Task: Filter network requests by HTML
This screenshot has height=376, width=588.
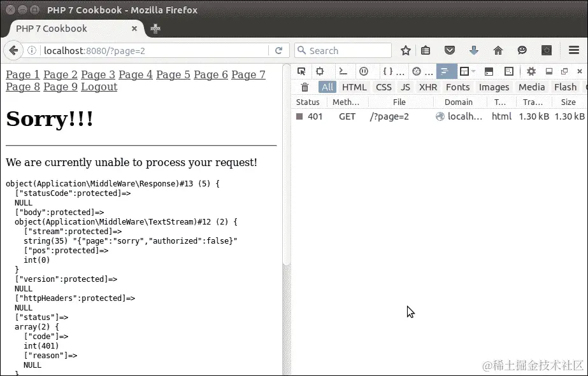Action: click(x=354, y=87)
